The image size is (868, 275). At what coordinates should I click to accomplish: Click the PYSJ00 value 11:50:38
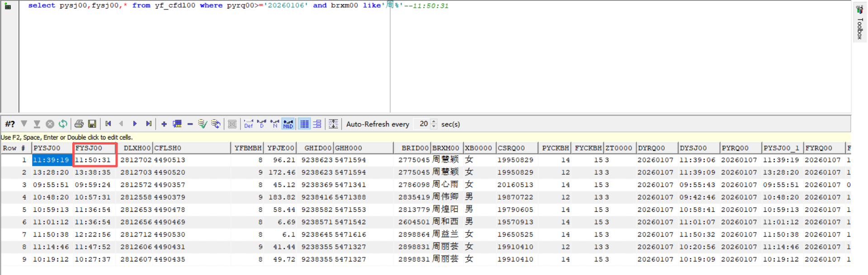pos(52,235)
